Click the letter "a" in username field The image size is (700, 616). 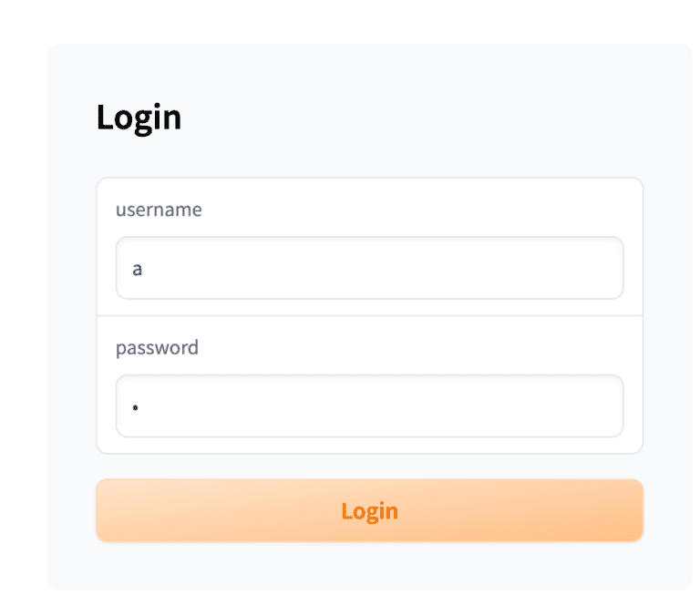coord(138,269)
